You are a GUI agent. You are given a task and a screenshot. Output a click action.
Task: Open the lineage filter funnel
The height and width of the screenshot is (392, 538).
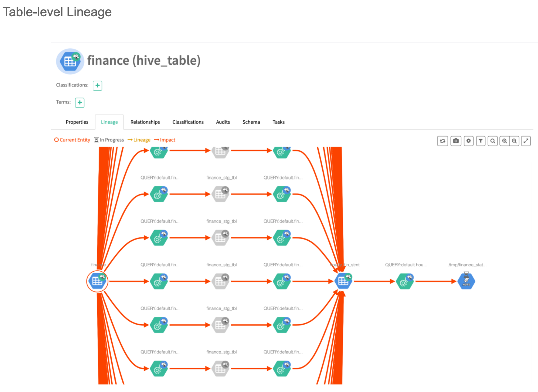point(481,141)
